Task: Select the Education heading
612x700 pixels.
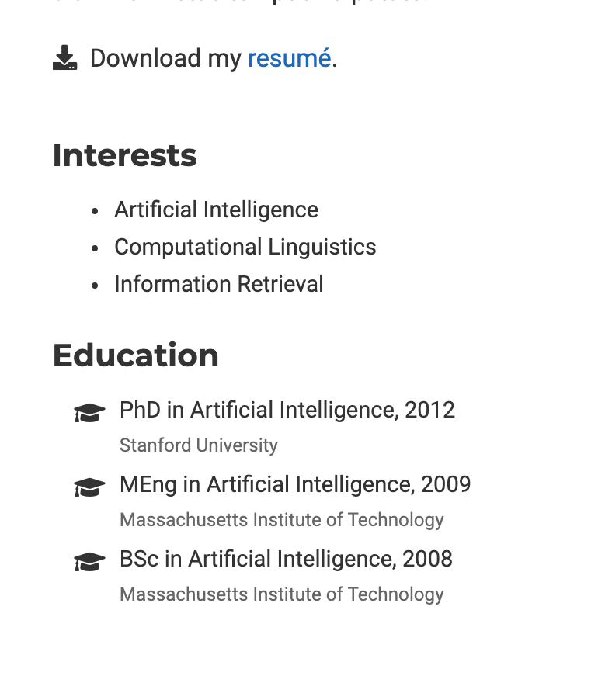Action: click(136, 355)
